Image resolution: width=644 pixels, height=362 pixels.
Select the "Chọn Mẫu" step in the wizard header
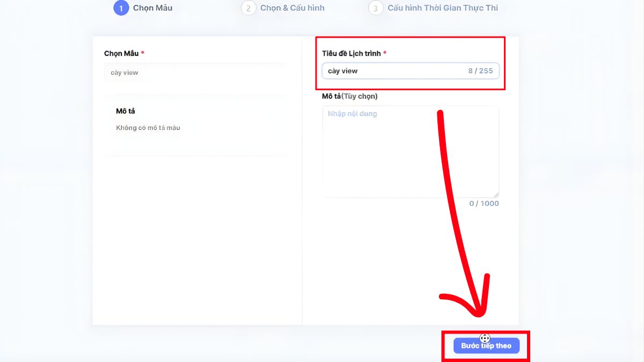[152, 8]
